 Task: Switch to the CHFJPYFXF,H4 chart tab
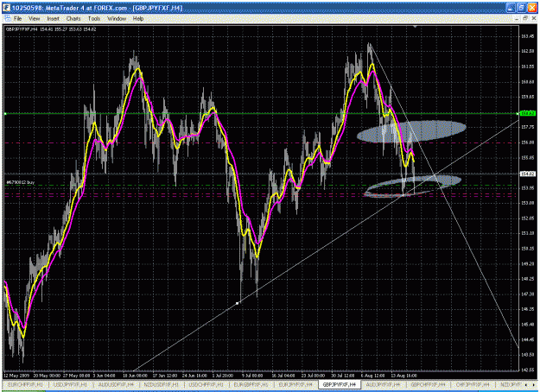(x=473, y=384)
